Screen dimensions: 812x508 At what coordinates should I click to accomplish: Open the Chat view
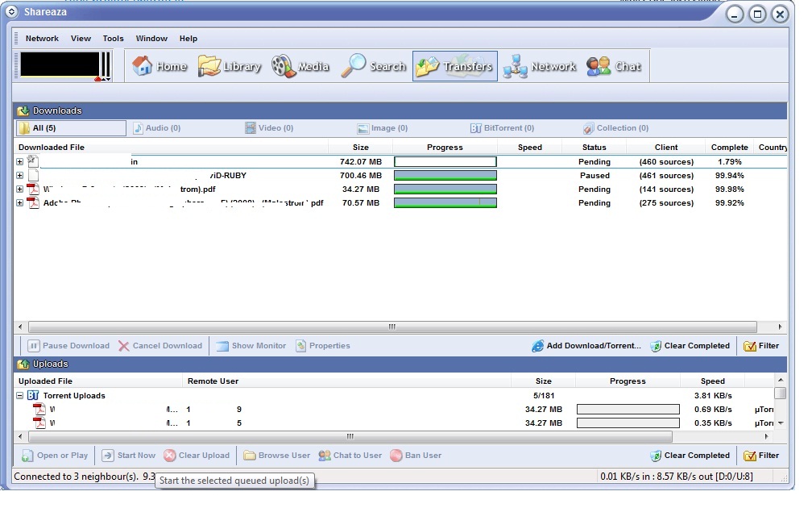pos(614,66)
